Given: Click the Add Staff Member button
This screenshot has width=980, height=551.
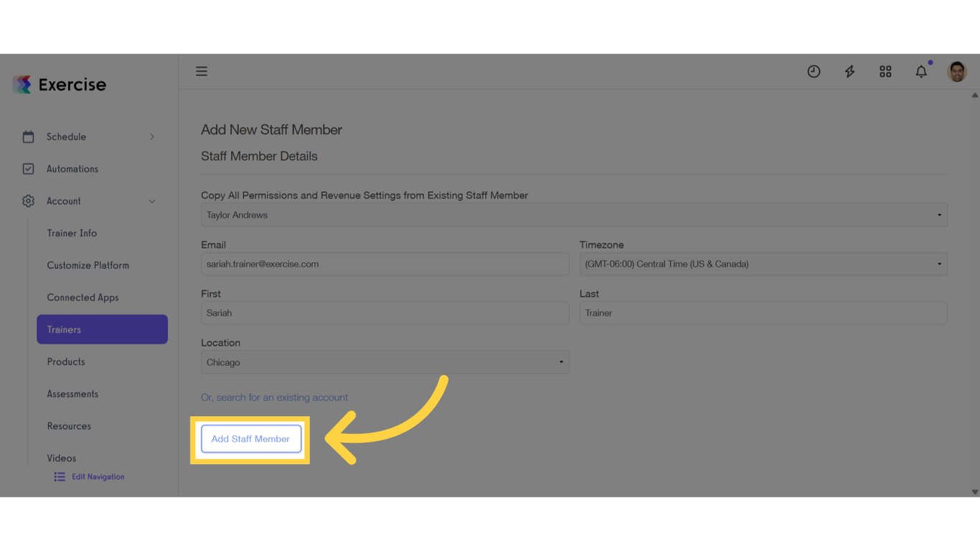Looking at the screenshot, I should click(250, 438).
